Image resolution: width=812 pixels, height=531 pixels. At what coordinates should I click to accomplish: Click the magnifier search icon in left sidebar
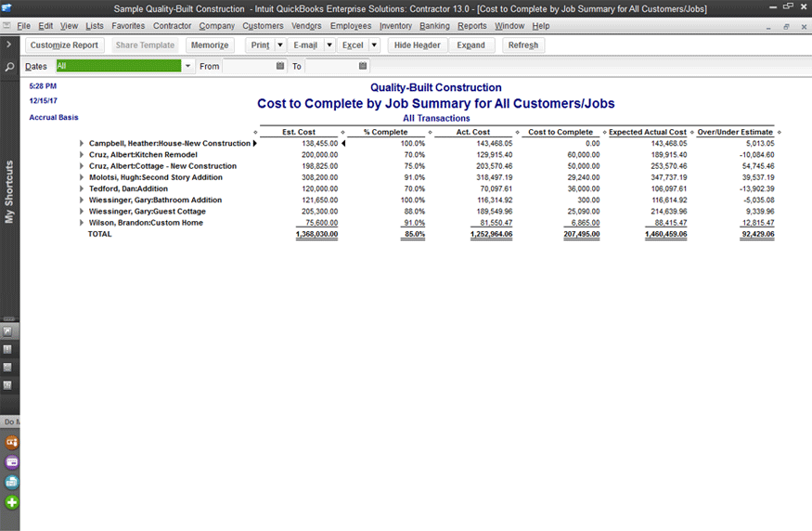[x=9, y=68]
